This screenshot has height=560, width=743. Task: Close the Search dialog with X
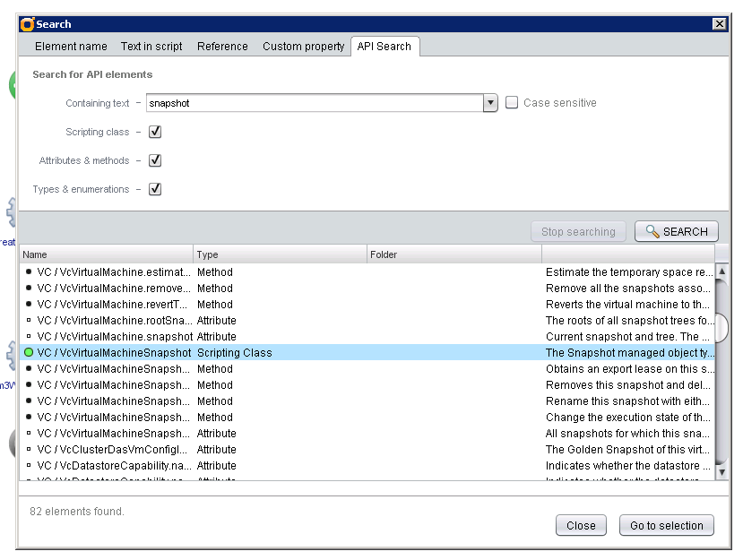(x=720, y=23)
